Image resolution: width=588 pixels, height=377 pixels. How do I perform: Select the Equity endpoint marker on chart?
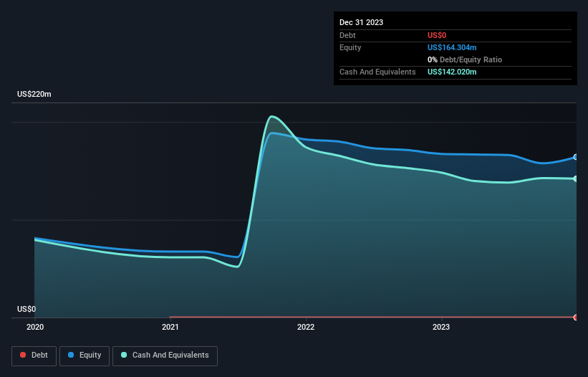tap(576, 157)
